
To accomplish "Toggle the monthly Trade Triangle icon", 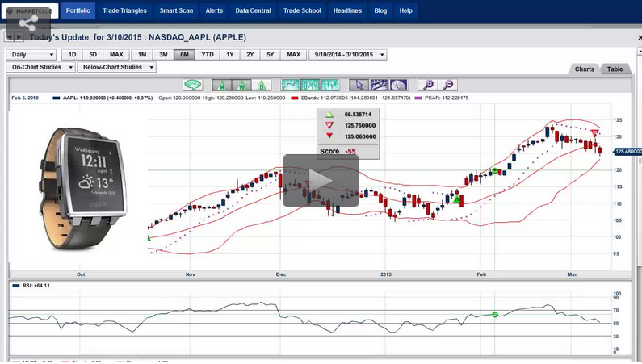I will pos(221,85).
